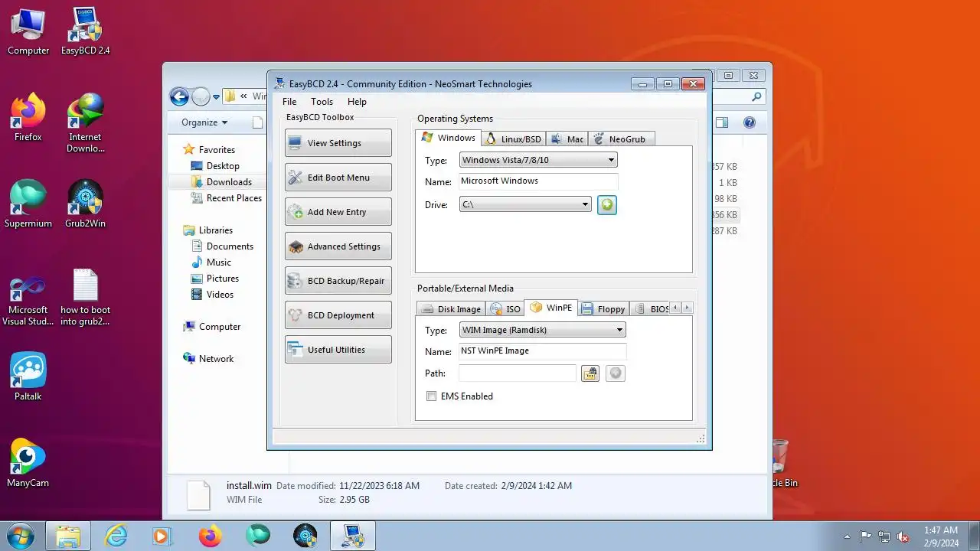
Task: Select the Paltalk desktop shortcut
Action: click(28, 377)
